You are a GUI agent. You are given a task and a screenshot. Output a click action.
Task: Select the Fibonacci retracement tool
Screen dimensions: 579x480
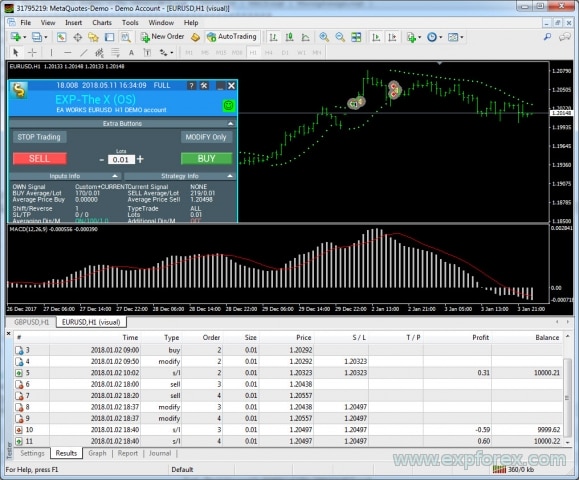coord(115,52)
